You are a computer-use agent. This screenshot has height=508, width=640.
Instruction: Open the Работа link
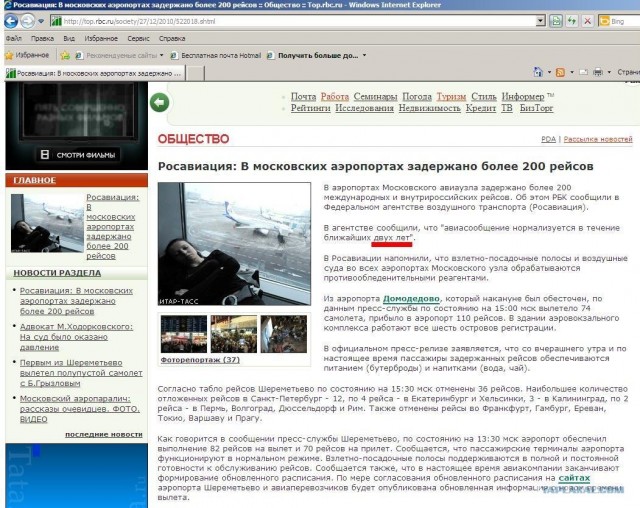click(x=335, y=97)
